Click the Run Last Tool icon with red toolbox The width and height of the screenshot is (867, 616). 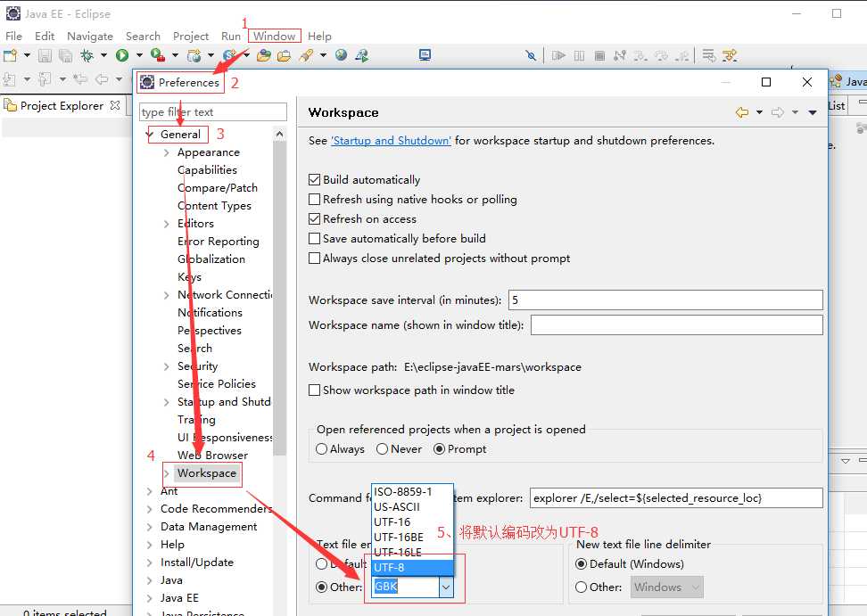[x=158, y=55]
